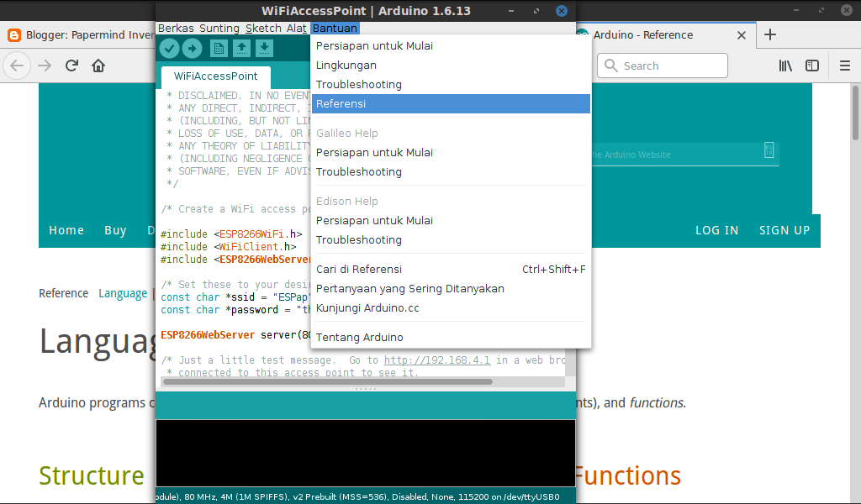
Task: Click the Open sketch up-arrow icon
Action: coord(241,48)
